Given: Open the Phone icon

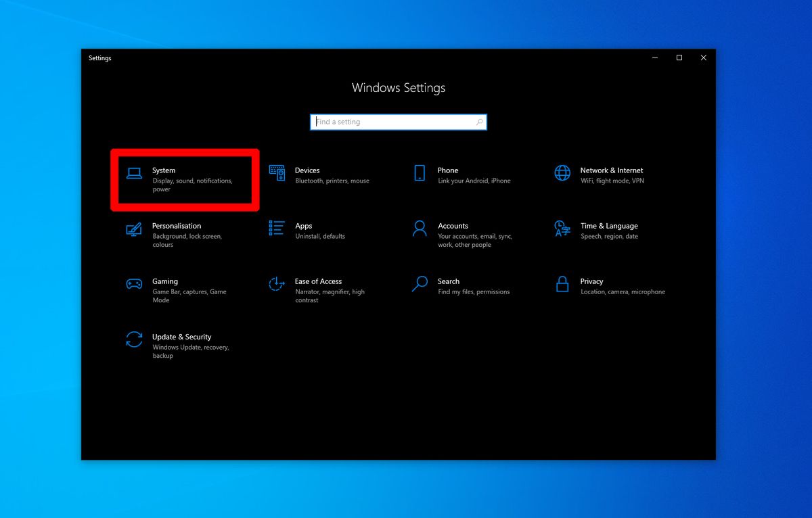Looking at the screenshot, I should pos(420,173).
